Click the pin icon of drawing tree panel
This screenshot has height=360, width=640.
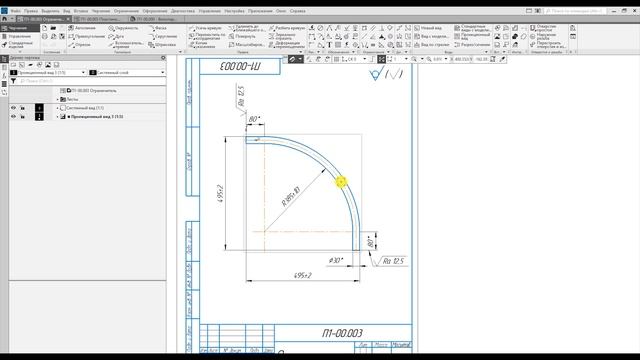point(163,58)
